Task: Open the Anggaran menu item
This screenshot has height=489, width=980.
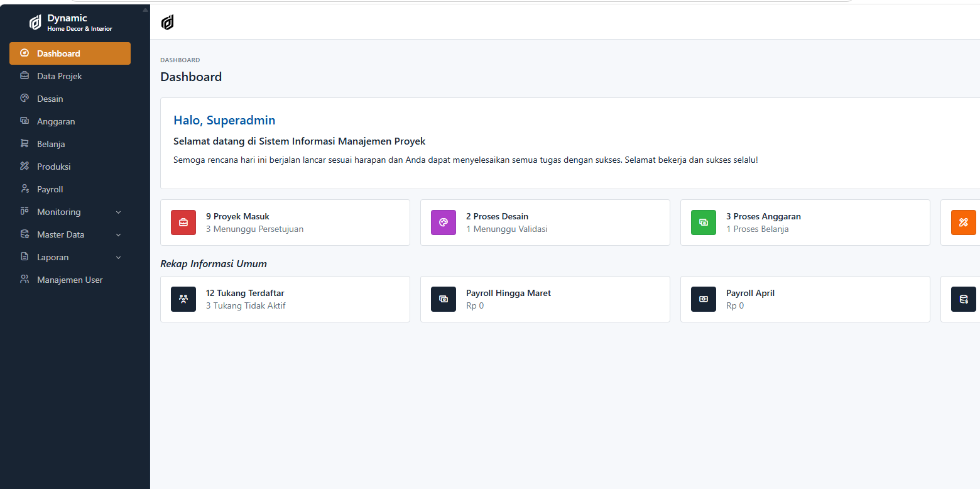Action: [70, 121]
